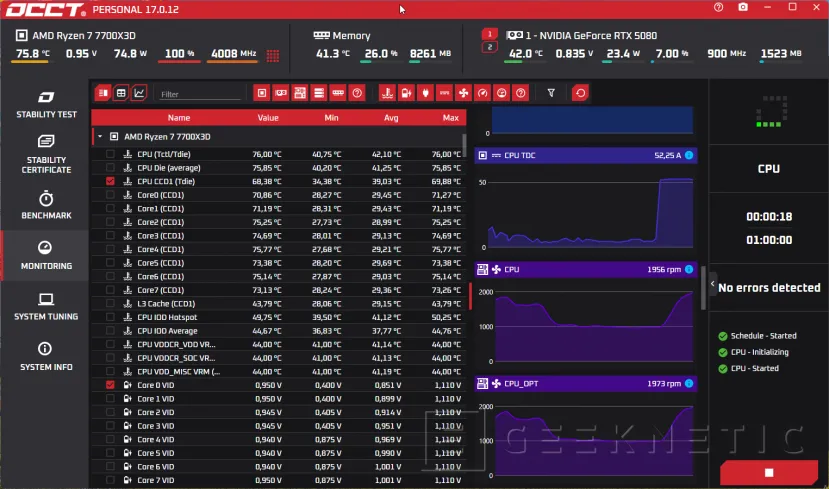829x489 pixels.
Task: Reset min/max values with refresh icon
Action: point(581,93)
